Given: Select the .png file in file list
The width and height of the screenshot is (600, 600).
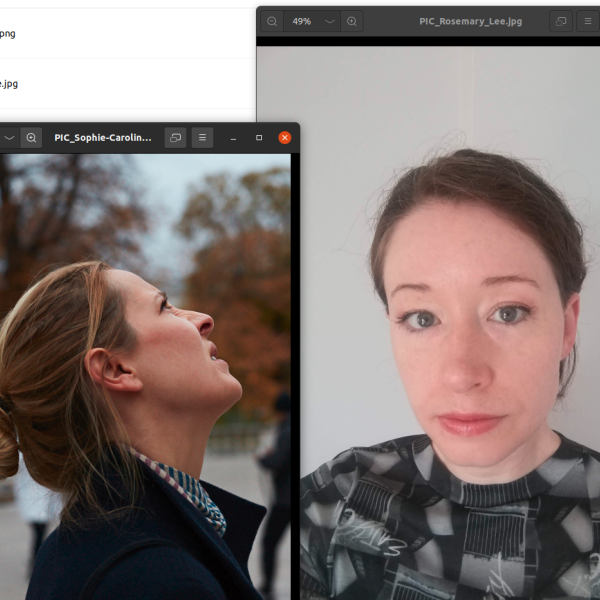Looking at the screenshot, I should coord(8,33).
